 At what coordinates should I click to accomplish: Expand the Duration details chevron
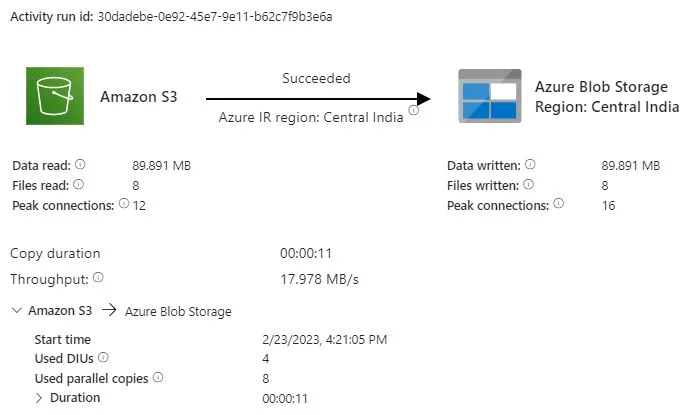tap(38, 398)
